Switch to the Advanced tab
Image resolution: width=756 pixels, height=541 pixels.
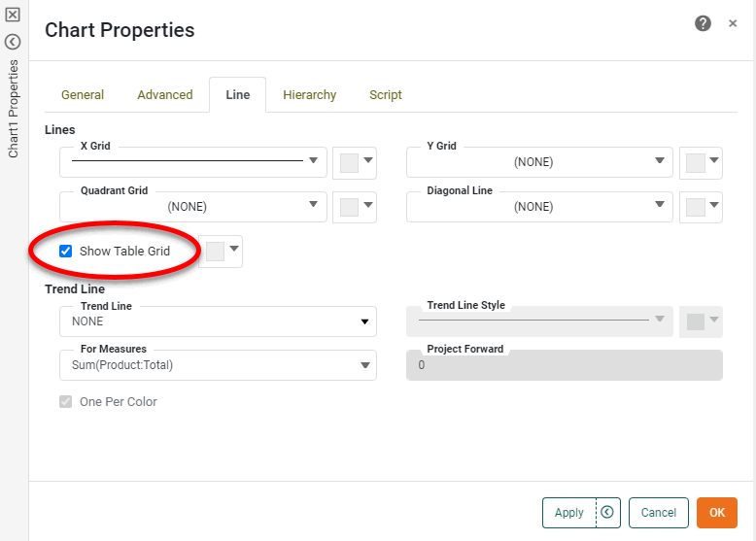pyautogui.click(x=165, y=94)
